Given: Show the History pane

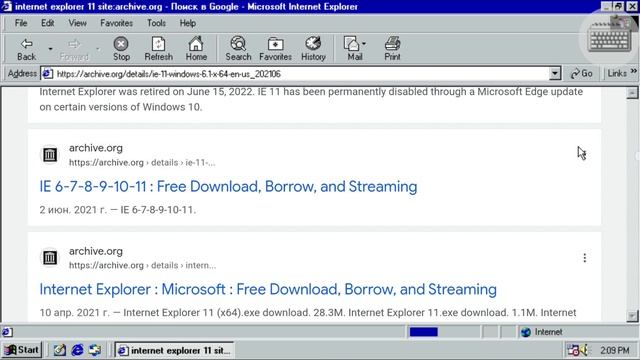Looking at the screenshot, I should tap(313, 49).
